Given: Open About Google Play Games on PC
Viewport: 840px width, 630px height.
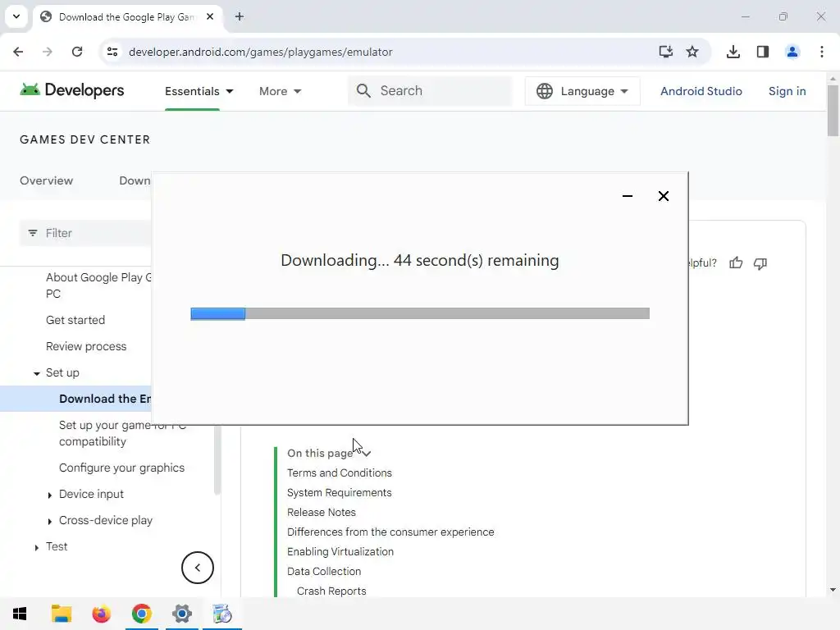Looking at the screenshot, I should click(x=98, y=285).
